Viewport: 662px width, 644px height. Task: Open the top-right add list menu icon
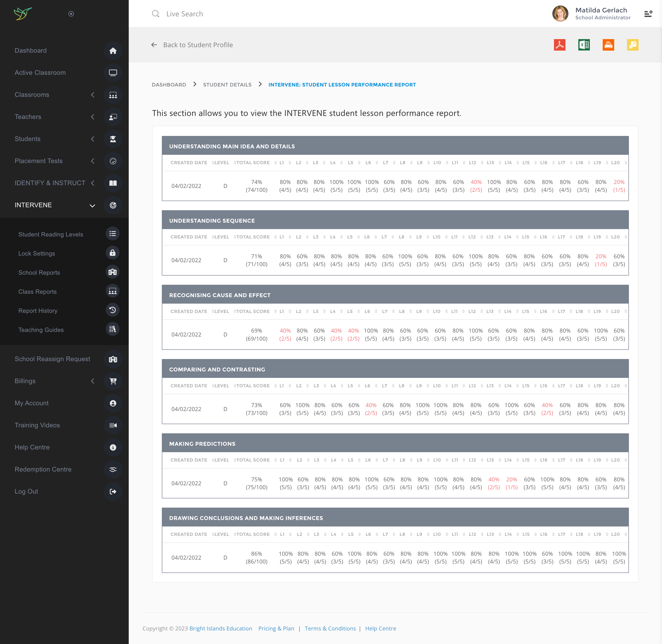click(648, 14)
